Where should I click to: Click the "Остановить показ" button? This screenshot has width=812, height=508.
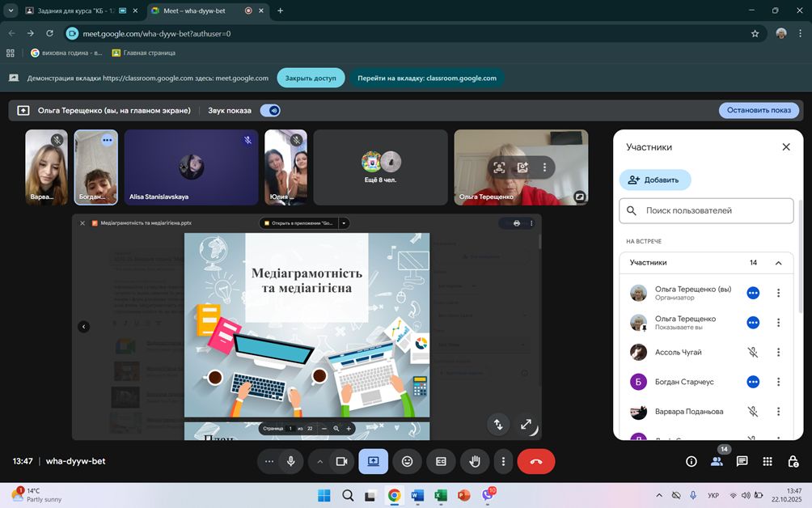point(758,111)
